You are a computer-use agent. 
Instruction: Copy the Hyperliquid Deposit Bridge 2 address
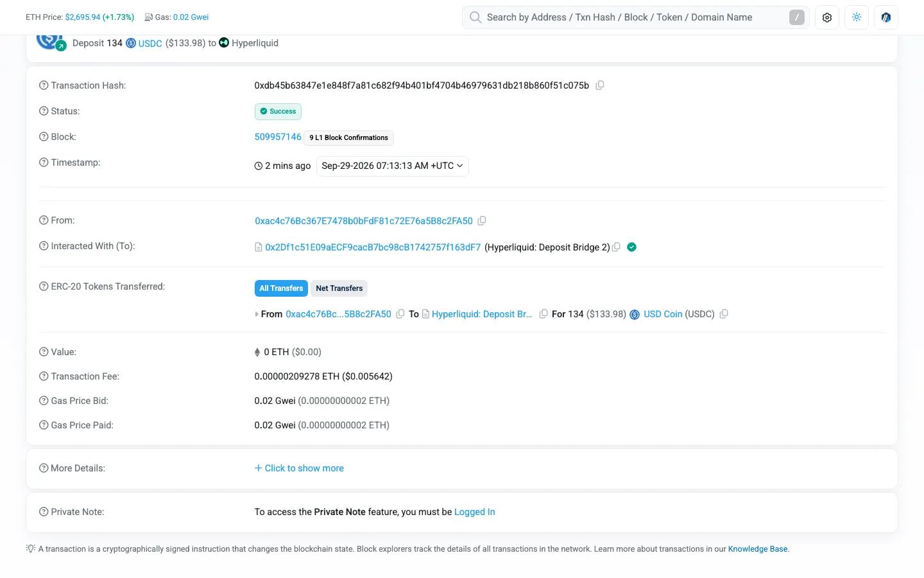[616, 247]
